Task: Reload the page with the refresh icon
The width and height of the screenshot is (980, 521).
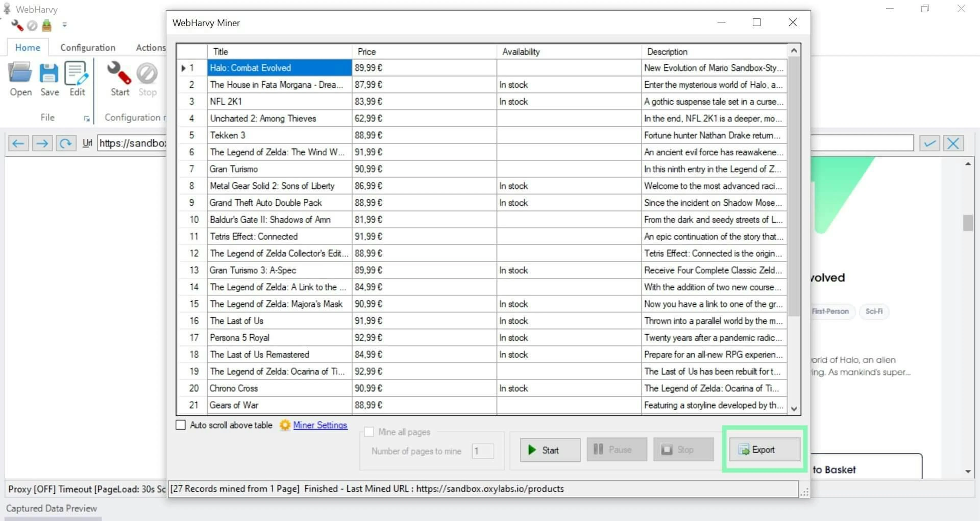Action: tap(66, 144)
